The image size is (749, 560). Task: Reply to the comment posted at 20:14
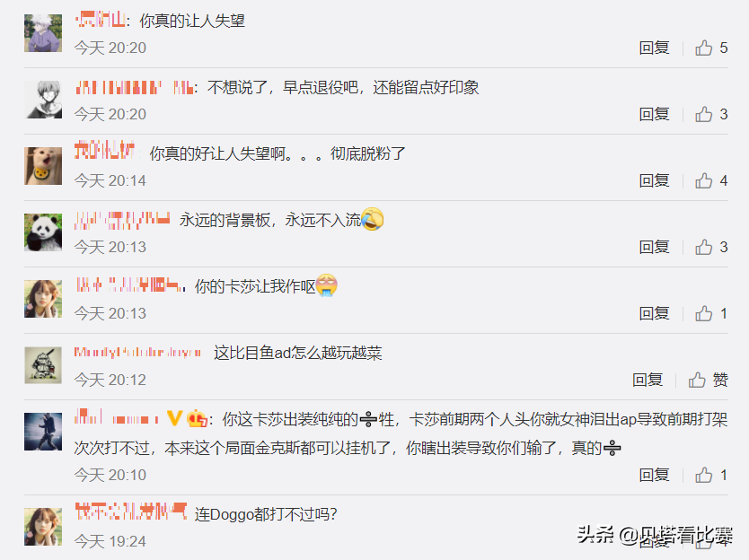click(x=654, y=180)
